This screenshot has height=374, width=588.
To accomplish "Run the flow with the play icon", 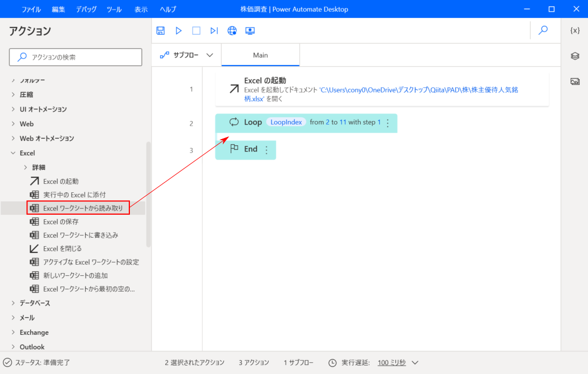I will 179,31.
